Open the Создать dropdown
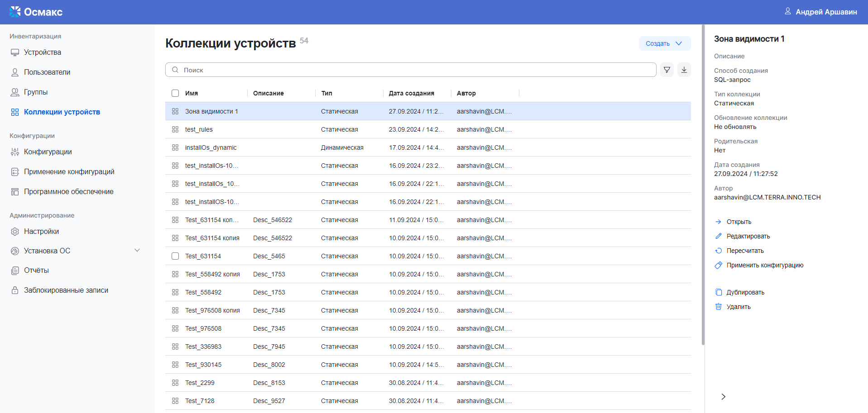Image resolution: width=868 pixels, height=413 pixels. (x=664, y=43)
